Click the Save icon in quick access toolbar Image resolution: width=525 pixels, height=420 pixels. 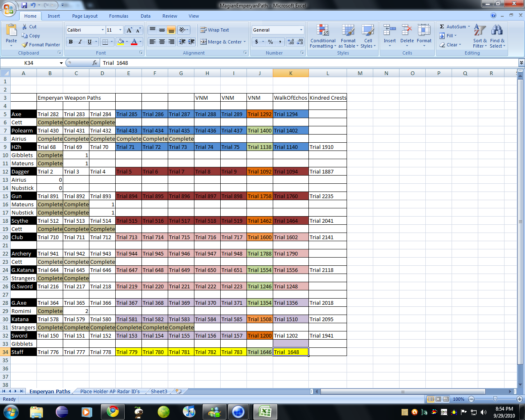[x=24, y=5]
